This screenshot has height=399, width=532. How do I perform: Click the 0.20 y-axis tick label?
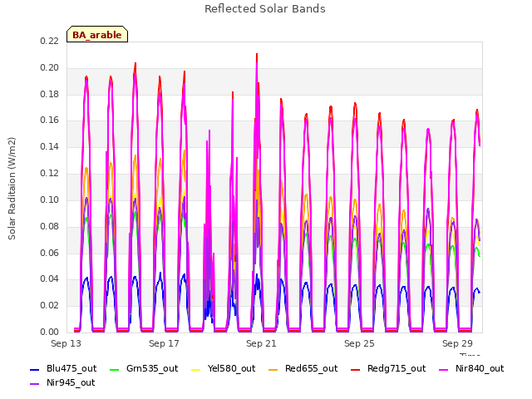pyautogui.click(x=50, y=67)
